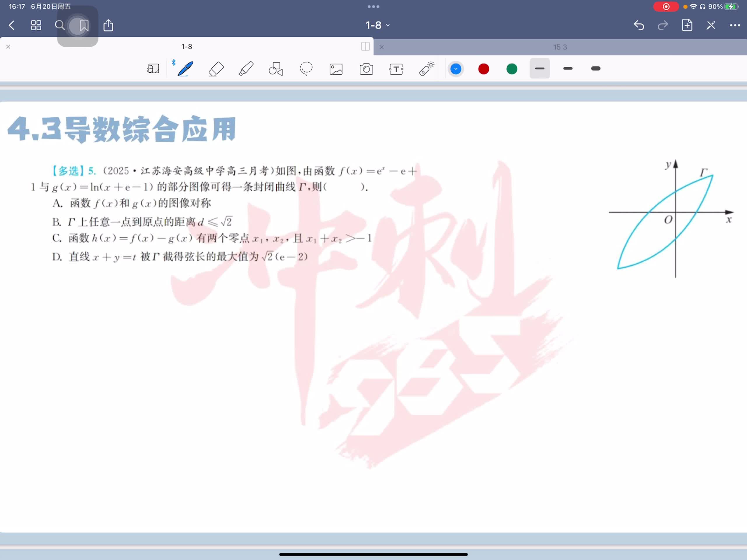Open the blue color options dropdown
The width and height of the screenshot is (747, 560).
pyautogui.click(x=455, y=69)
